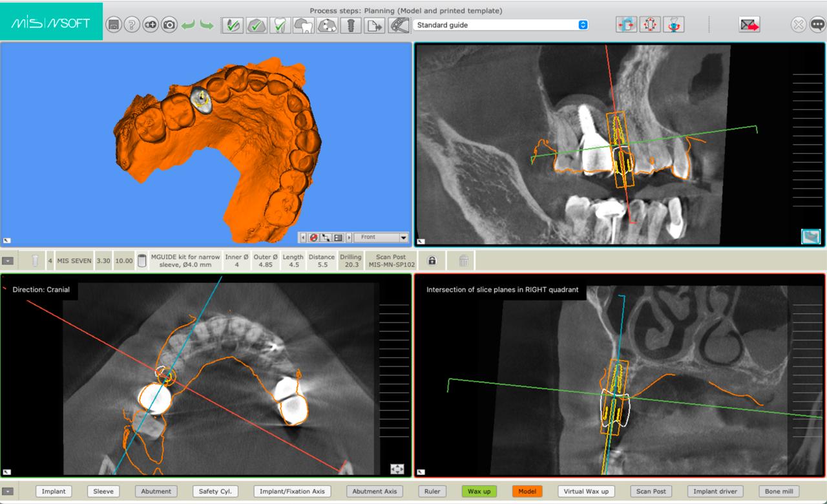Open the Standard guide dropdown
This screenshot has height=504, width=827.
click(x=501, y=25)
